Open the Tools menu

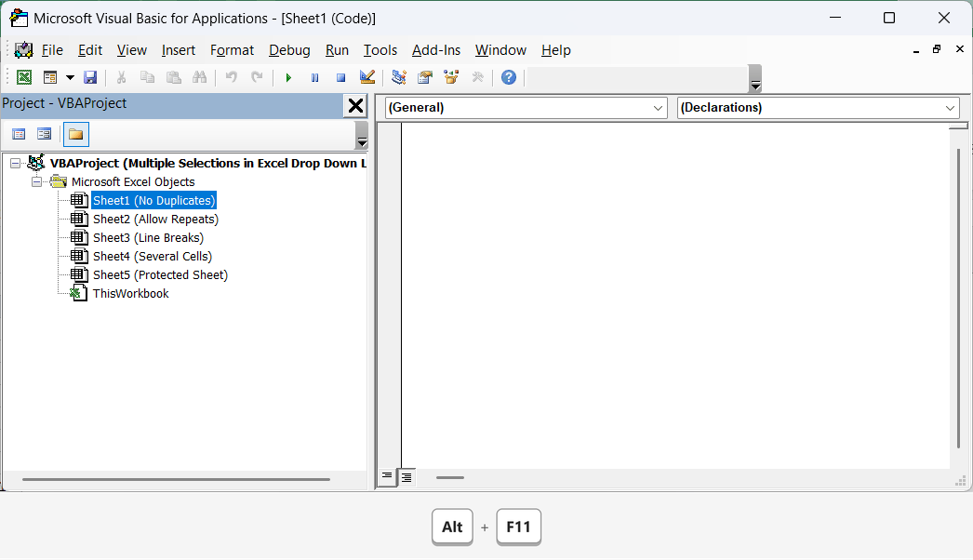380,50
